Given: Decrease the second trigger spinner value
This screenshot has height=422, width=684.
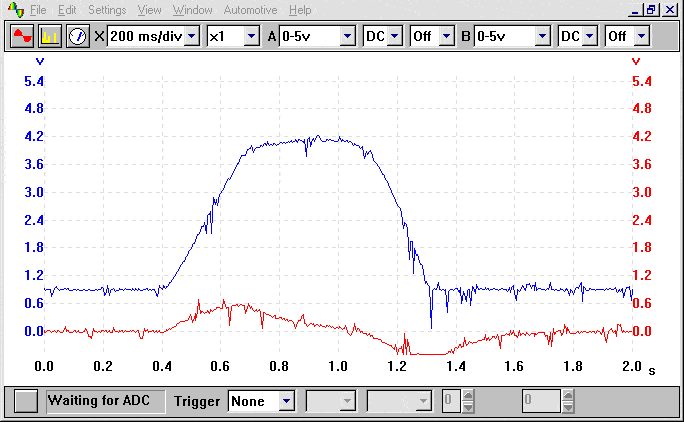Looking at the screenshot, I should point(567,406).
